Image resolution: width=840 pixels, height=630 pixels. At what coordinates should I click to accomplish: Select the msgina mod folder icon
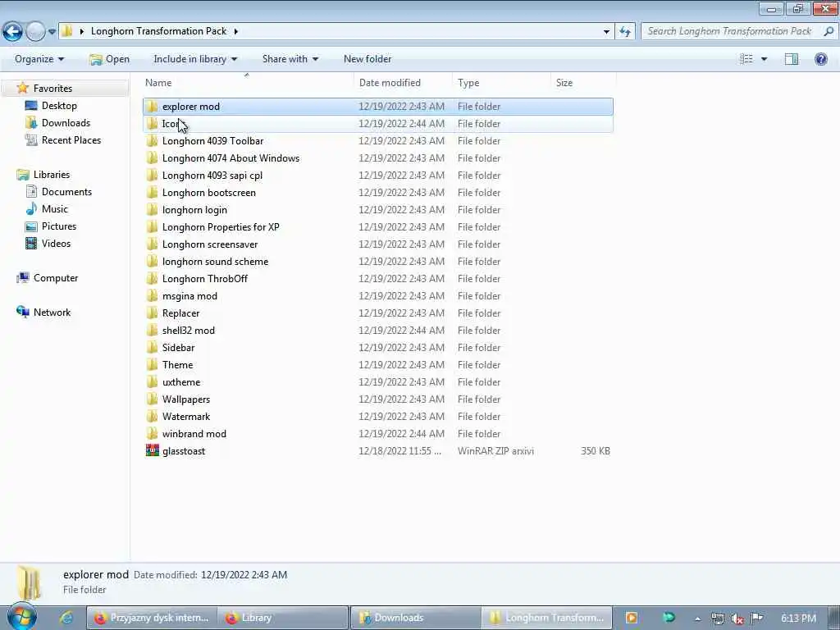point(152,295)
